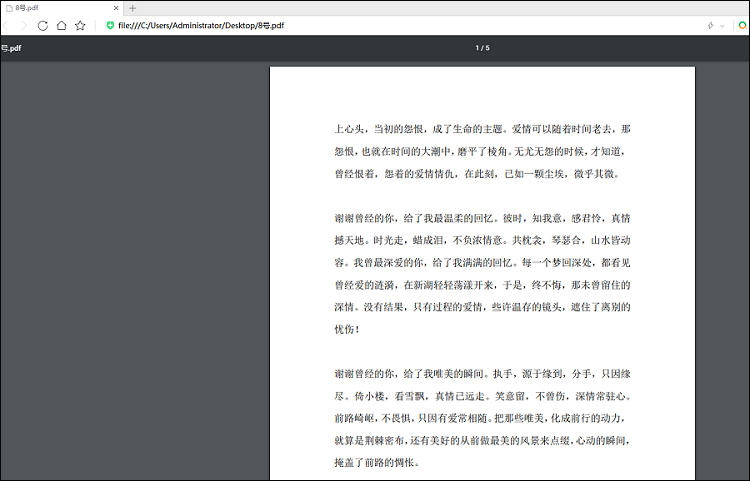
Task: Click the line starting '怨恨，也就在时间的大潮中'
Action: click(x=480, y=152)
